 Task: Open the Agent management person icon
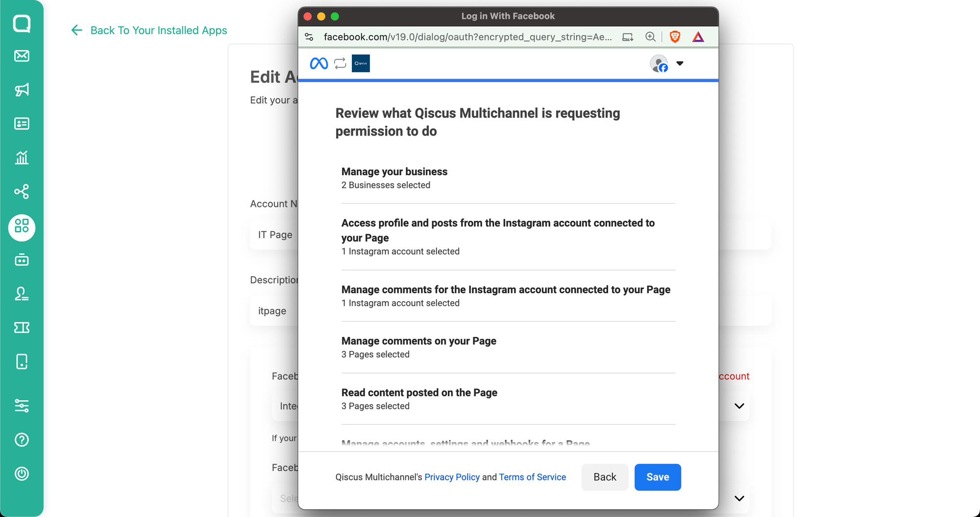pos(22,293)
